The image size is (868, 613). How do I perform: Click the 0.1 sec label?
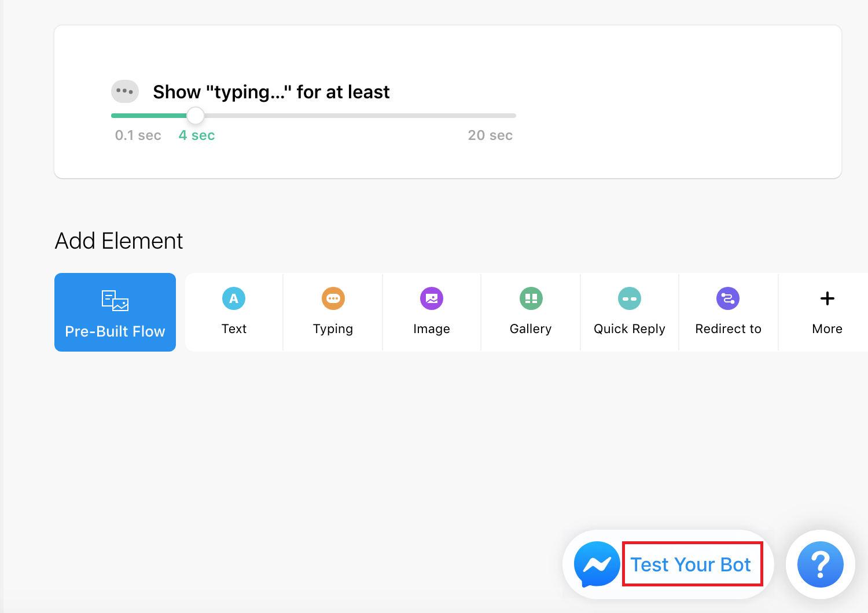138,135
